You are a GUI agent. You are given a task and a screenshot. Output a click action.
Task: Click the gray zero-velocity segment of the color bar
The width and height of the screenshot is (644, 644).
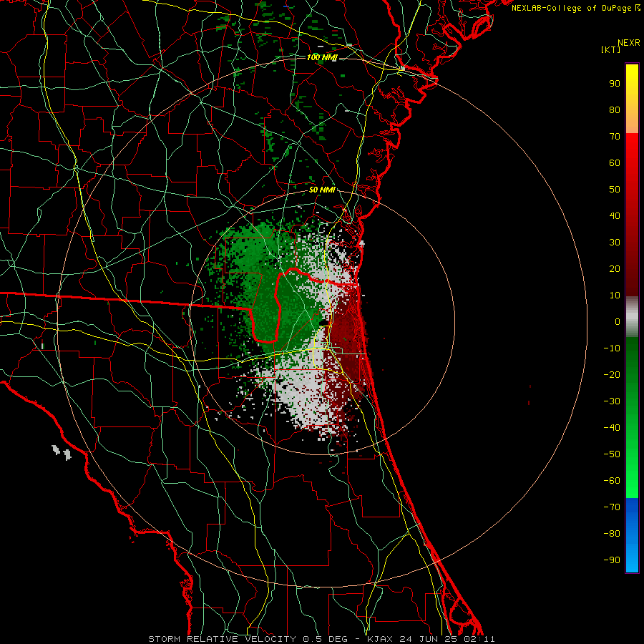(x=632, y=317)
